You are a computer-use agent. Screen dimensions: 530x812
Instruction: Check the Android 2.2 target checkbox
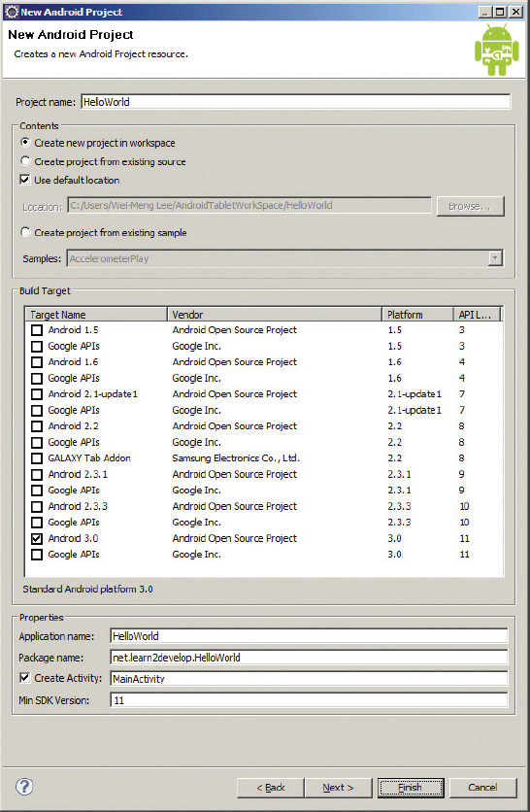click(37, 426)
